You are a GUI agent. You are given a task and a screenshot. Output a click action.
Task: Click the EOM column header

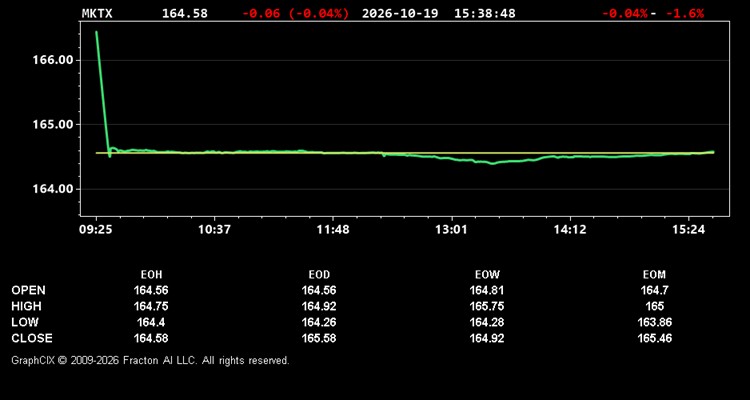[x=654, y=275]
